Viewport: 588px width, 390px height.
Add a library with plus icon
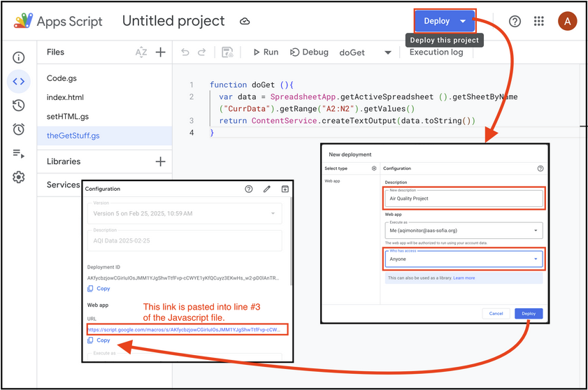[x=161, y=161]
